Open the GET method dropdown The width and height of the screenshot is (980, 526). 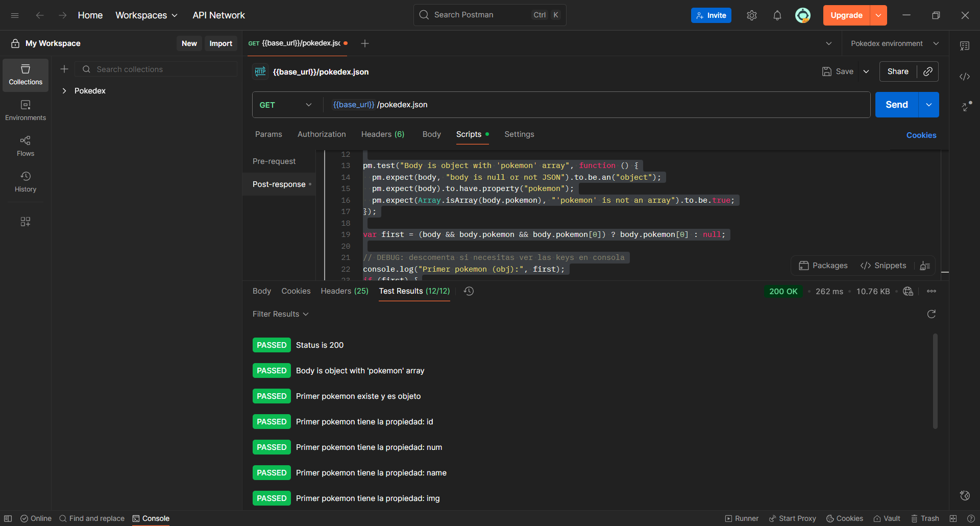(286, 105)
